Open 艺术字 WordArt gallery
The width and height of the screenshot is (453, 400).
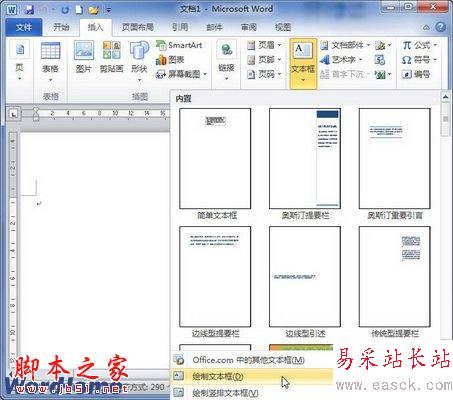[x=341, y=60]
